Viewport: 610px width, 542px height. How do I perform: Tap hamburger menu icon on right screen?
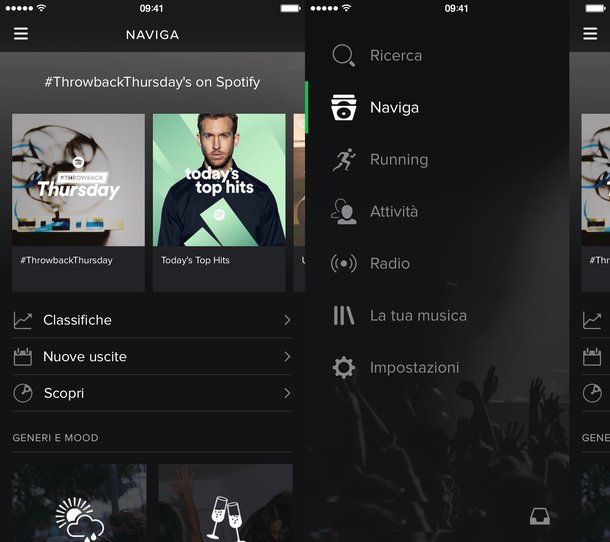(590, 33)
